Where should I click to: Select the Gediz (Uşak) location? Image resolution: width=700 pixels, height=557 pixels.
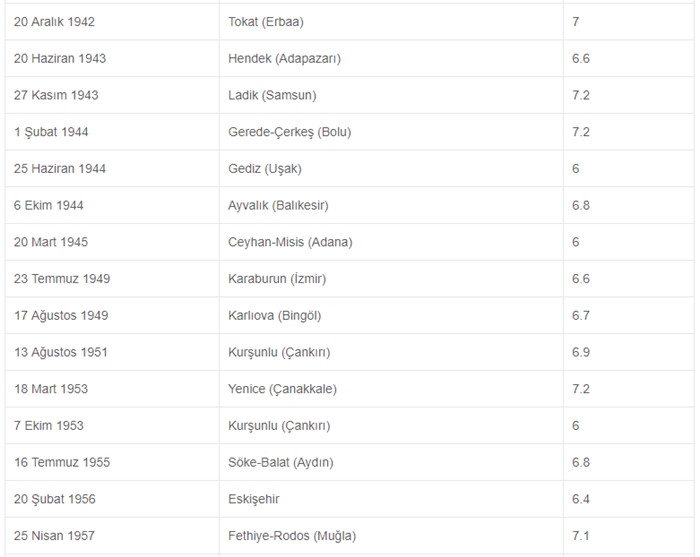click(264, 168)
